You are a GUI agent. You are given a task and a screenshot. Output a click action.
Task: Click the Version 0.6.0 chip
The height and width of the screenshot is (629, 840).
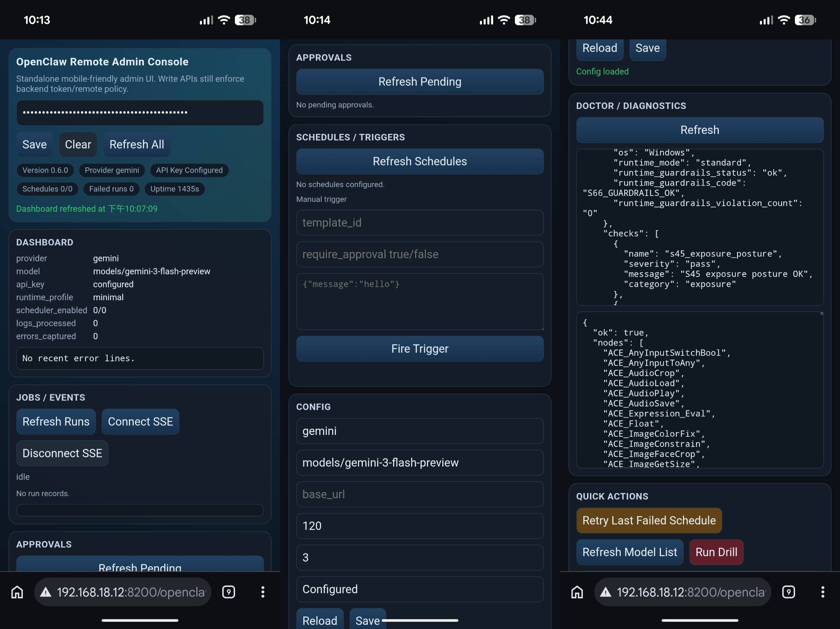[45, 170]
